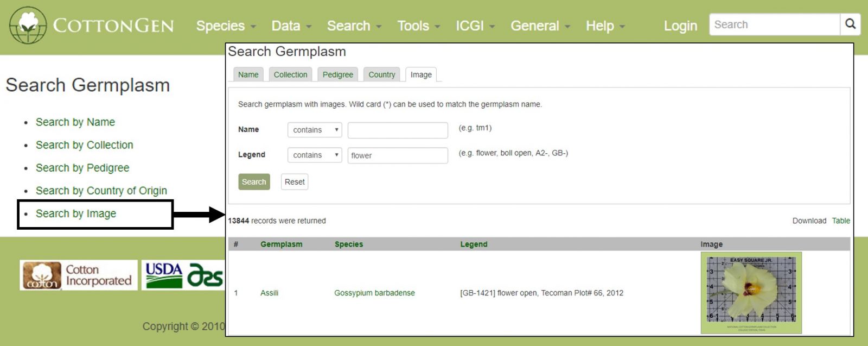Focus the site search box
This screenshot has width=868, height=346.
click(x=775, y=24)
